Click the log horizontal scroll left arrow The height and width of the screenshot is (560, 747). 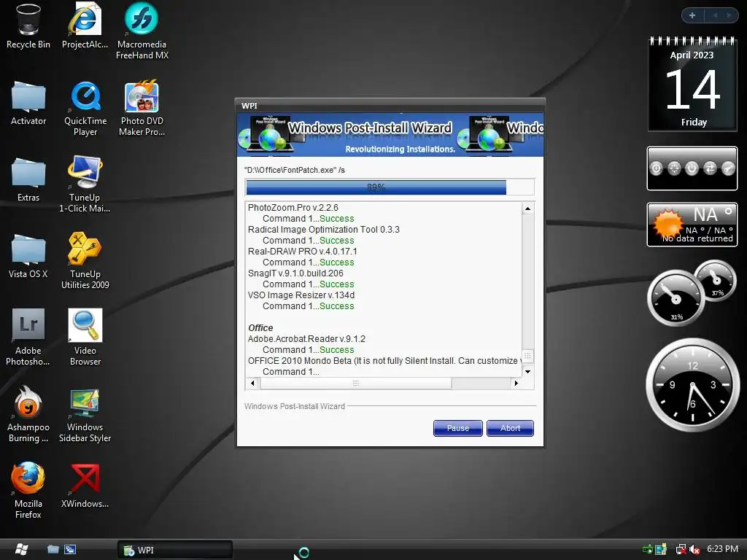click(x=252, y=383)
